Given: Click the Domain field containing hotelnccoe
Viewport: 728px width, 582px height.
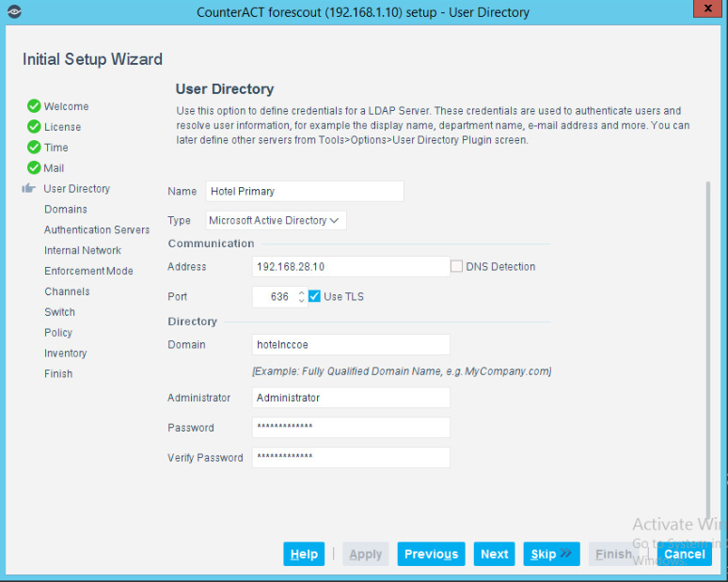Looking at the screenshot, I should [351, 344].
